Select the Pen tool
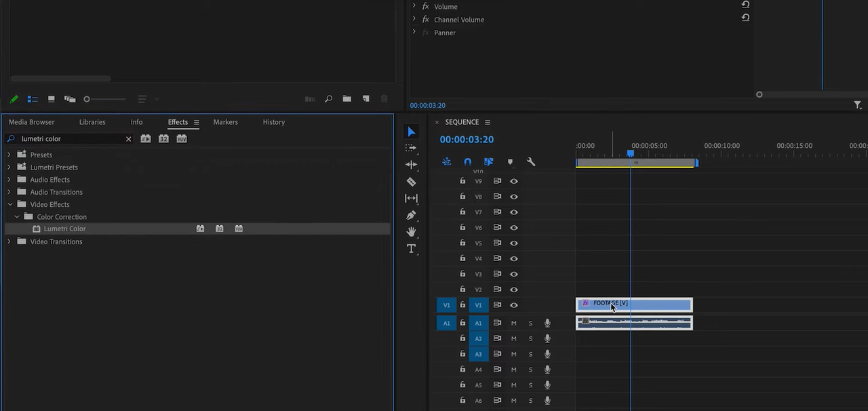 pyautogui.click(x=411, y=216)
